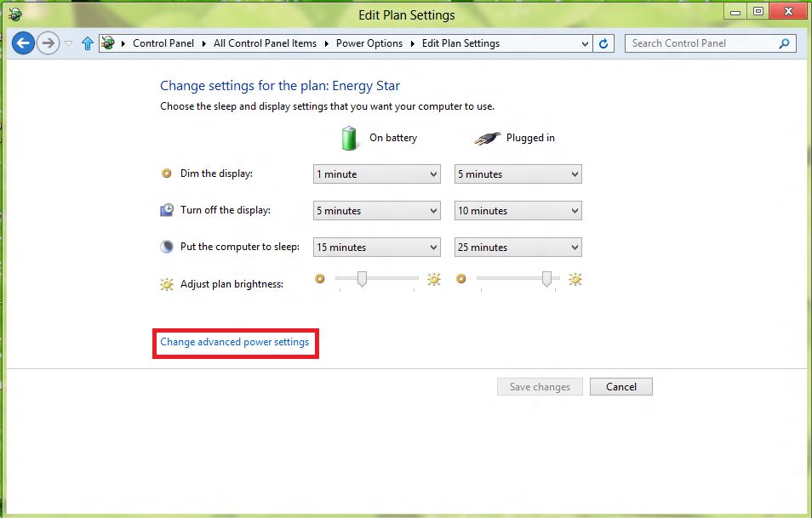Screen dimensions: 812x518
Task: Open Put computer to sleep plugged in dropdown
Action: 518,248
